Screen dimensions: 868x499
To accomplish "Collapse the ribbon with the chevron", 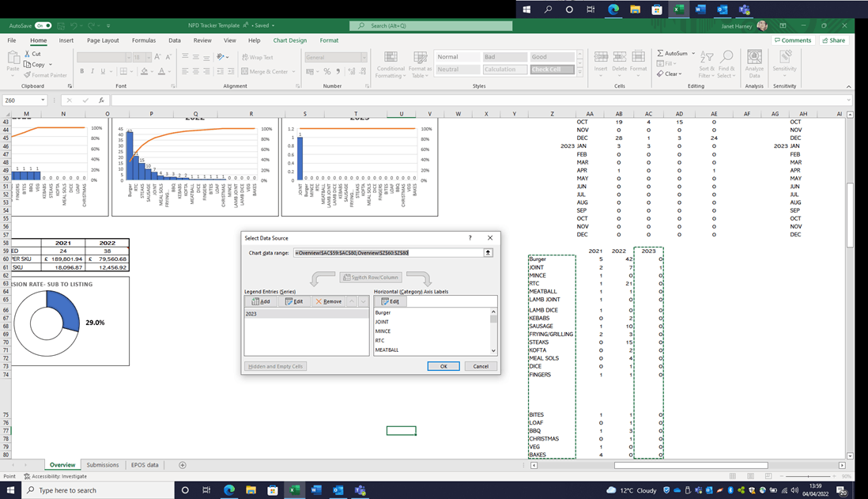I will click(848, 86).
